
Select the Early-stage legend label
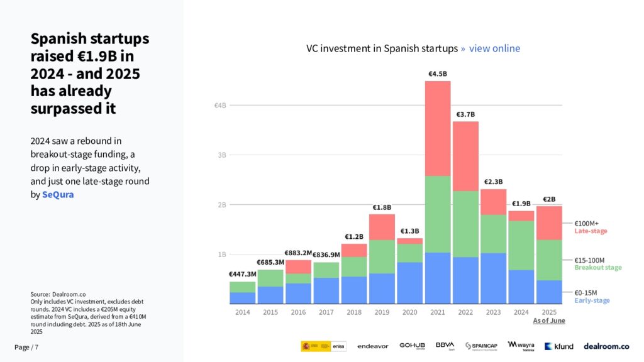592,300
